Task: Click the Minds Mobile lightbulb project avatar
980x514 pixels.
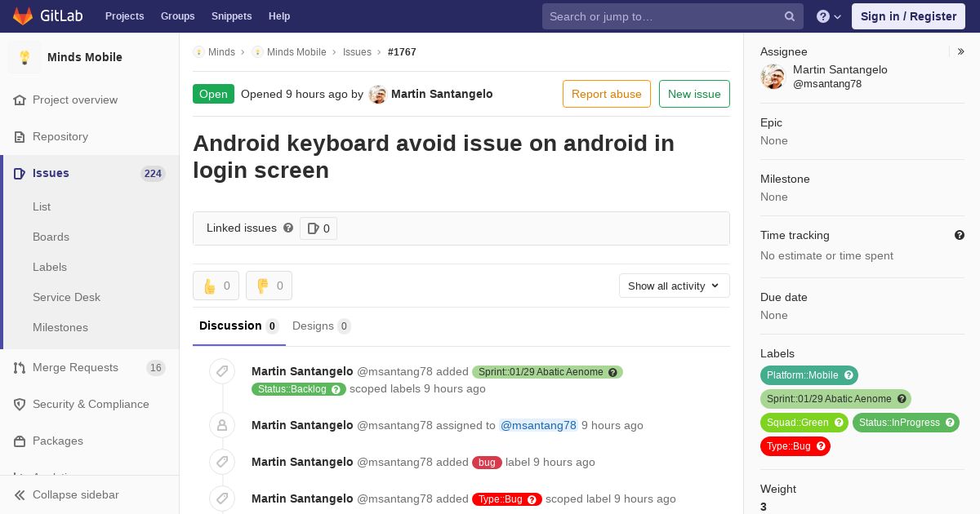Action: tap(24, 57)
